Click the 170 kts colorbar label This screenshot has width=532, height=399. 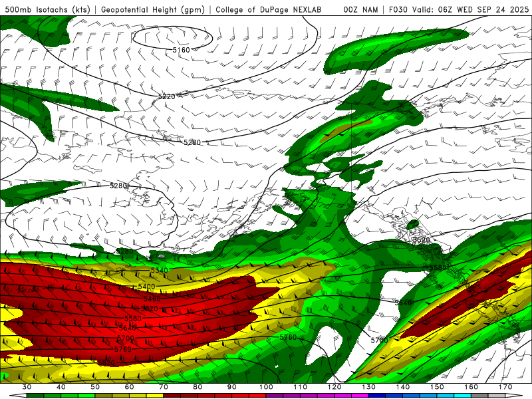(505, 387)
